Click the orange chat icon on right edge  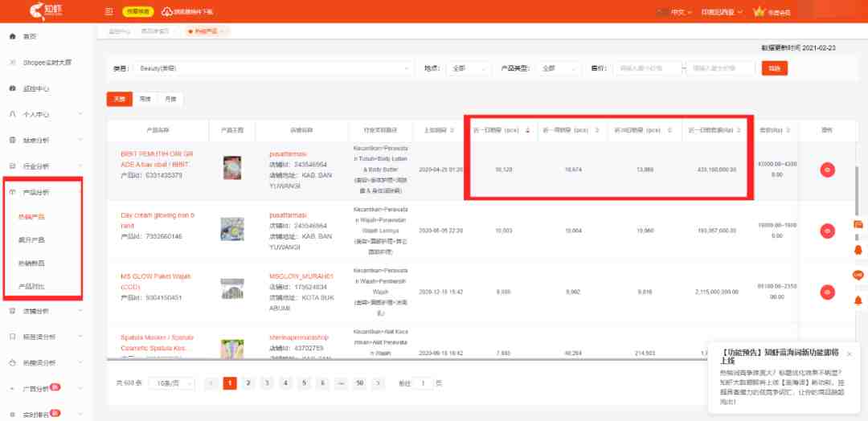(x=858, y=225)
